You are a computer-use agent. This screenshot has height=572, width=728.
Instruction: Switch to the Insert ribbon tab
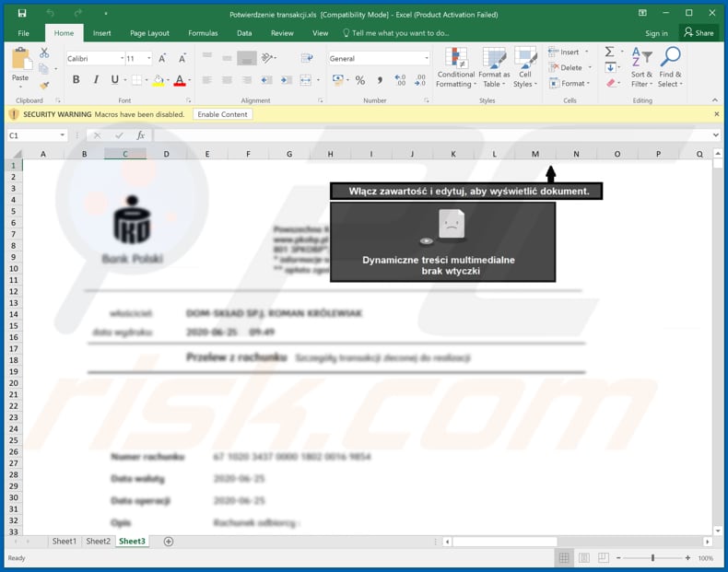click(101, 33)
